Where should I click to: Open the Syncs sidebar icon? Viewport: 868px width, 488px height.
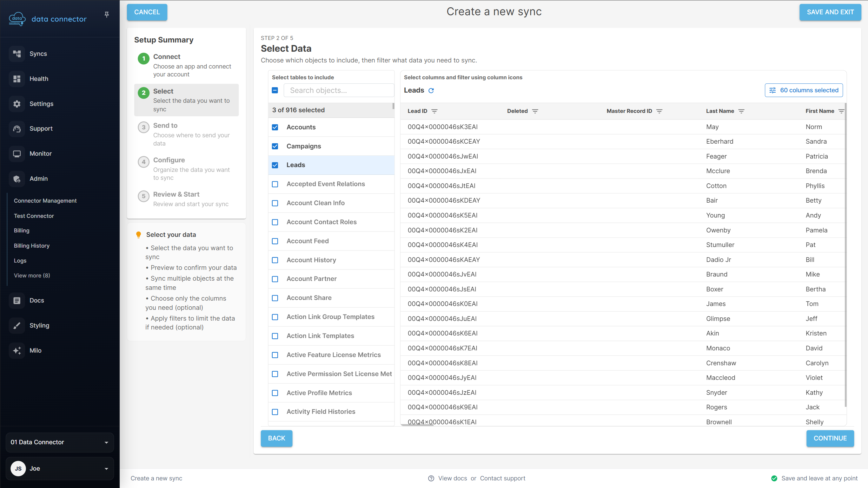(x=17, y=54)
